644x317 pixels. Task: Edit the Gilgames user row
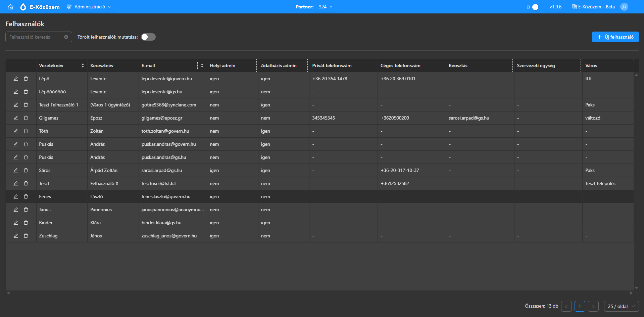[16, 118]
